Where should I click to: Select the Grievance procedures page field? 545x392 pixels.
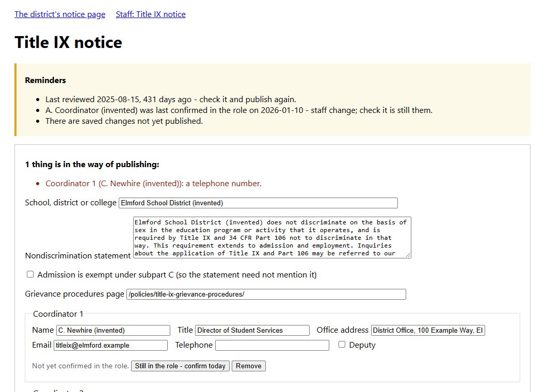coord(266,295)
